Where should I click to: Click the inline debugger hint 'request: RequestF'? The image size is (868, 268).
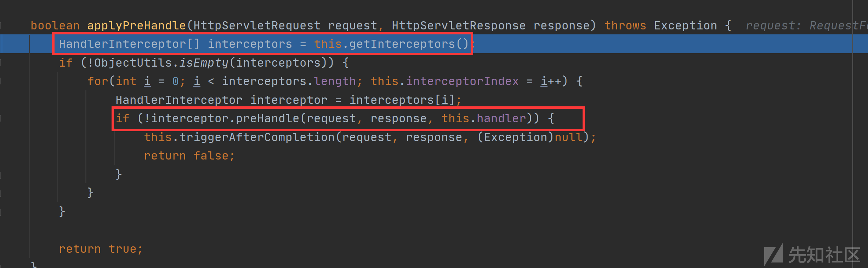pos(806,26)
